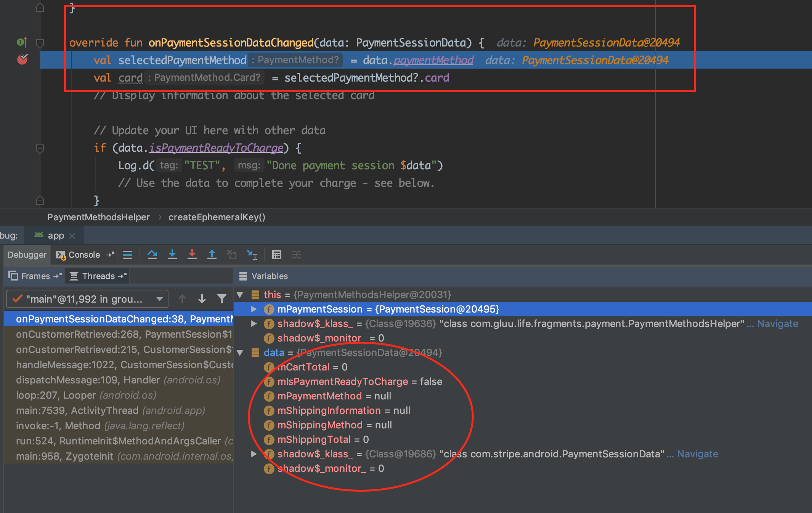Click the Step Out icon

pyautogui.click(x=212, y=255)
